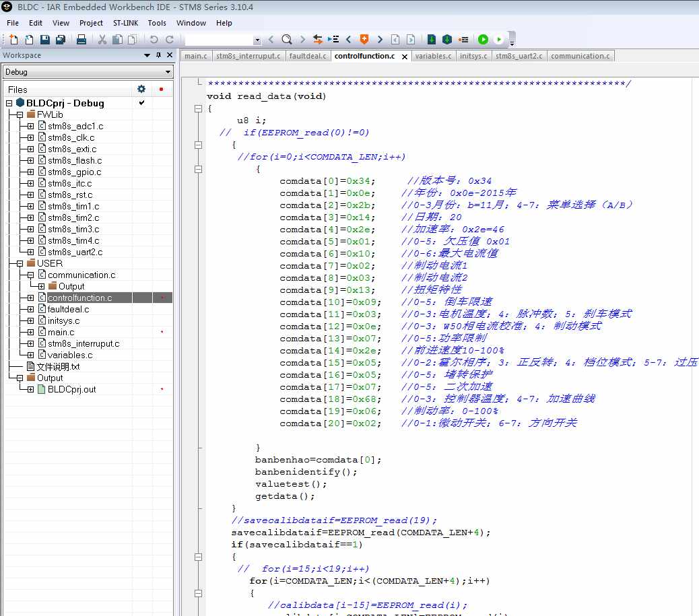Click the Replace orange arrows icon
The width and height of the screenshot is (699, 616).
click(x=317, y=40)
